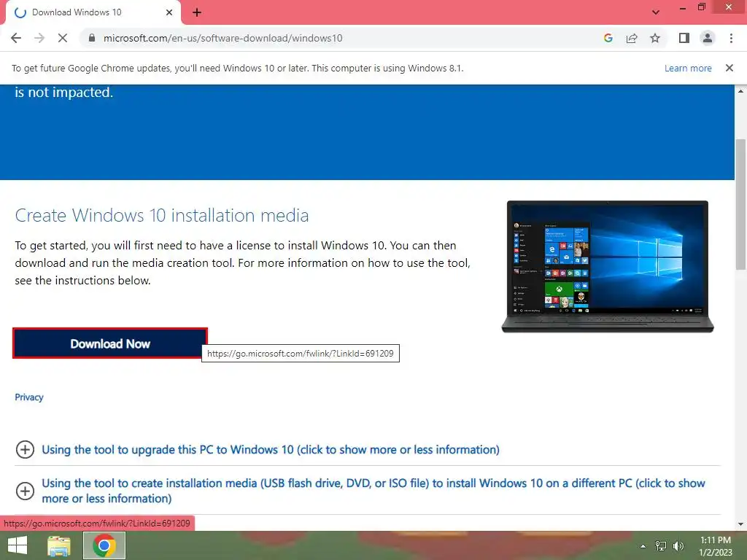The height and width of the screenshot is (560, 747).
Task: Open the Chrome three-dot menu
Action: click(x=731, y=38)
